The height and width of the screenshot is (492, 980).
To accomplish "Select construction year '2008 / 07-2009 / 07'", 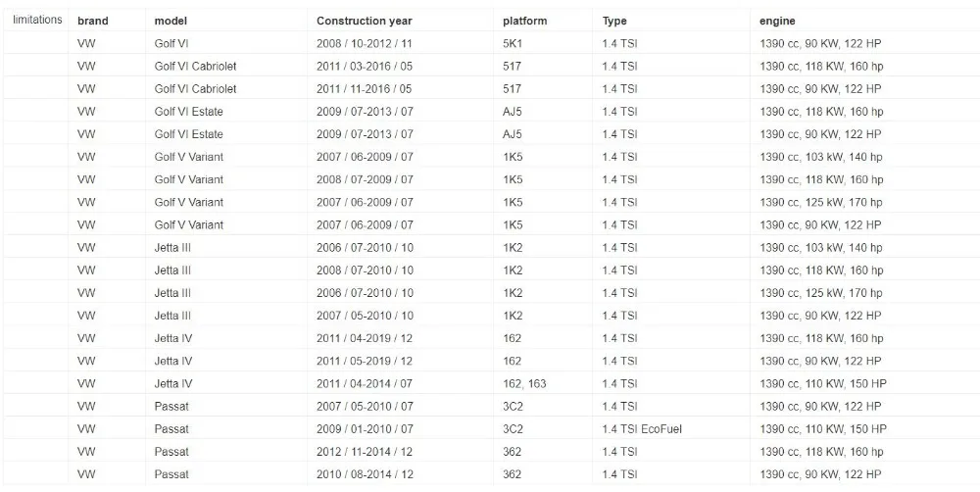I will click(365, 179).
